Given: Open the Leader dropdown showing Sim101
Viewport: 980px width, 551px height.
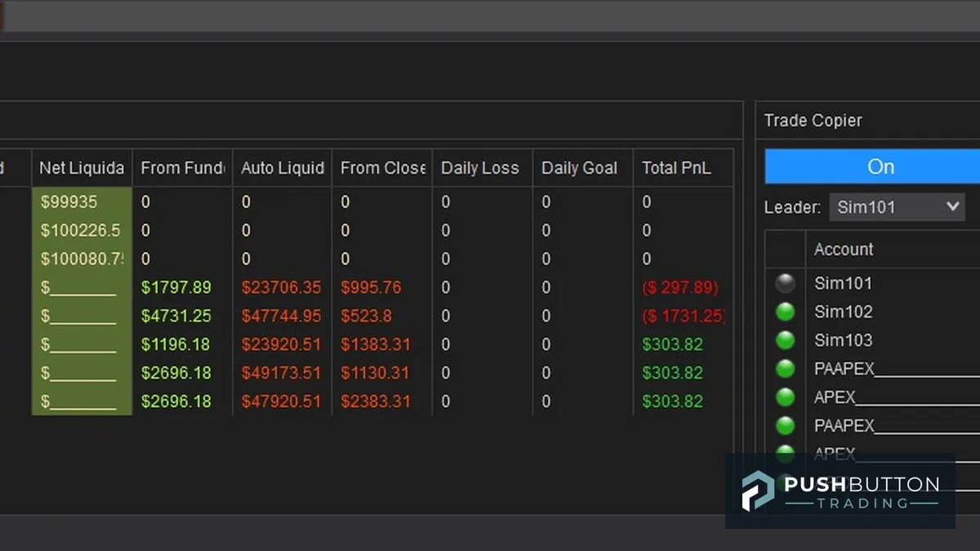Looking at the screenshot, I should click(897, 207).
